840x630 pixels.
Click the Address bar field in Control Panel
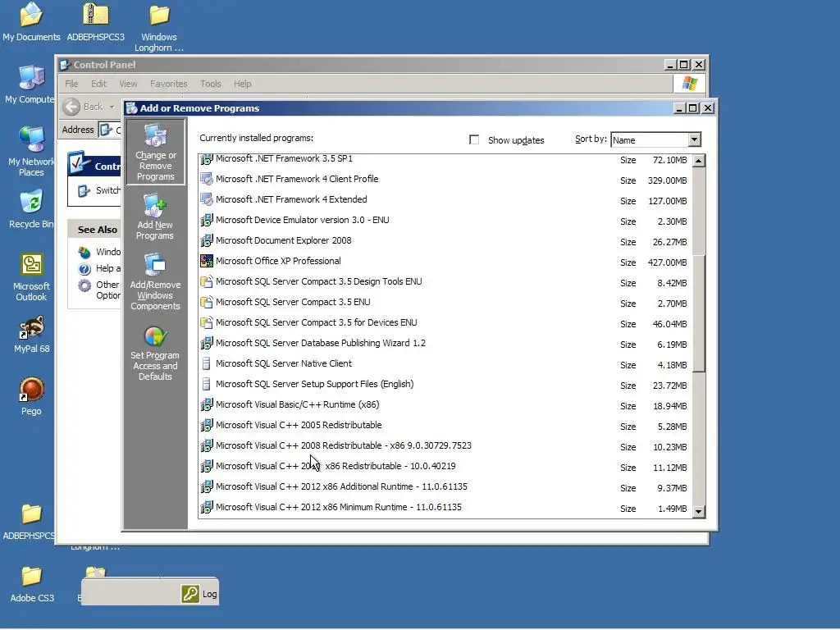tap(110, 130)
